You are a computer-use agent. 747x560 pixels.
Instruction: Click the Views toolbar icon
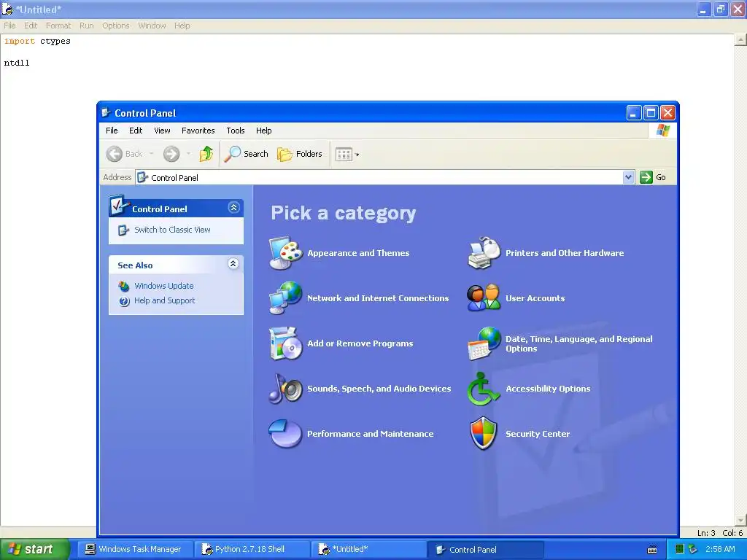point(344,154)
